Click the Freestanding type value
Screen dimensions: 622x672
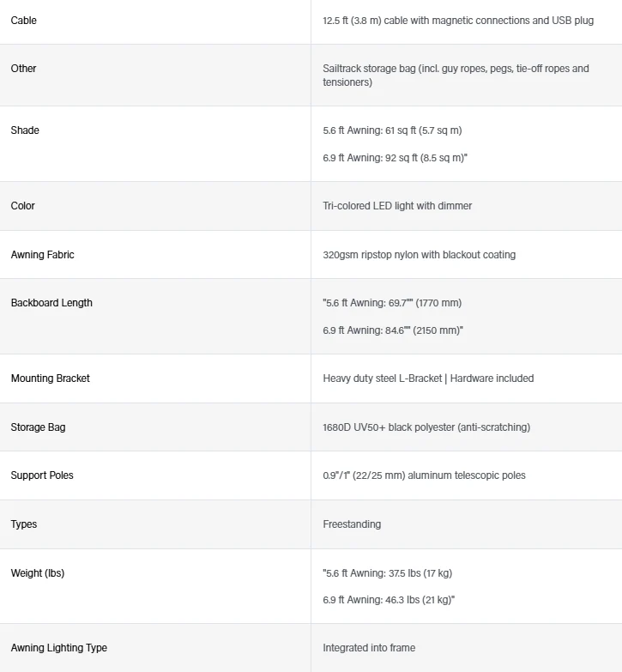pyautogui.click(x=352, y=524)
